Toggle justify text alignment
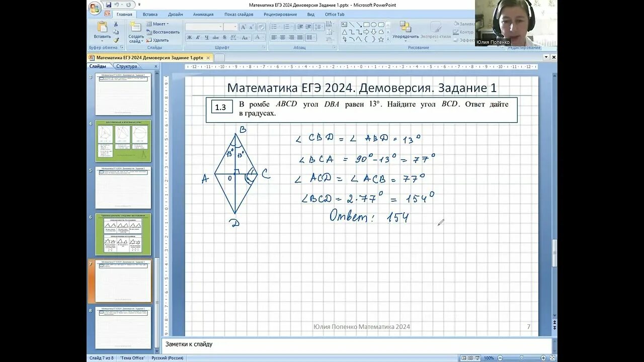This screenshot has height=362, width=644. click(x=300, y=37)
